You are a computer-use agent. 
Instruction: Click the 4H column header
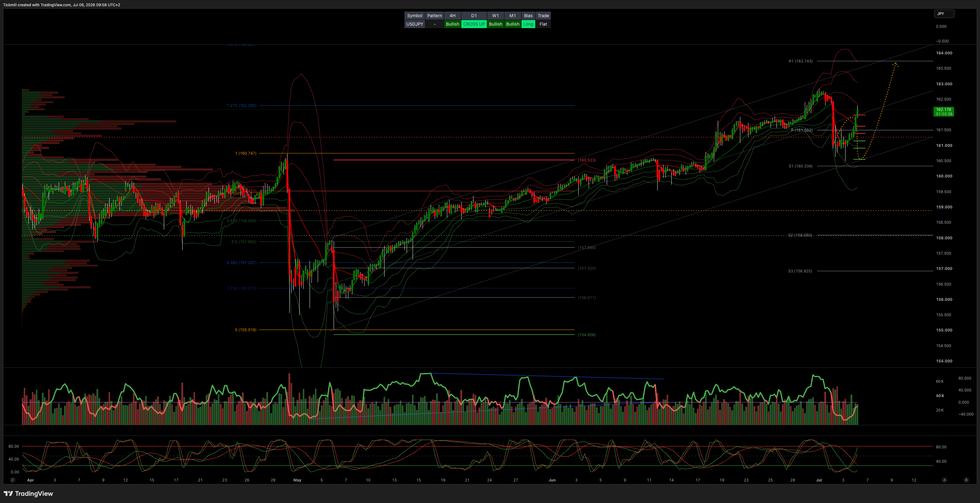pyautogui.click(x=452, y=16)
